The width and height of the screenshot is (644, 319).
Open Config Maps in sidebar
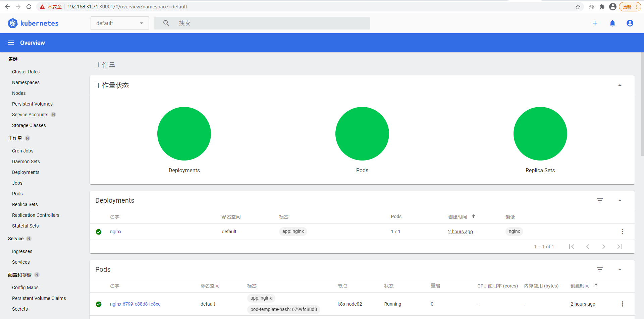25,288
